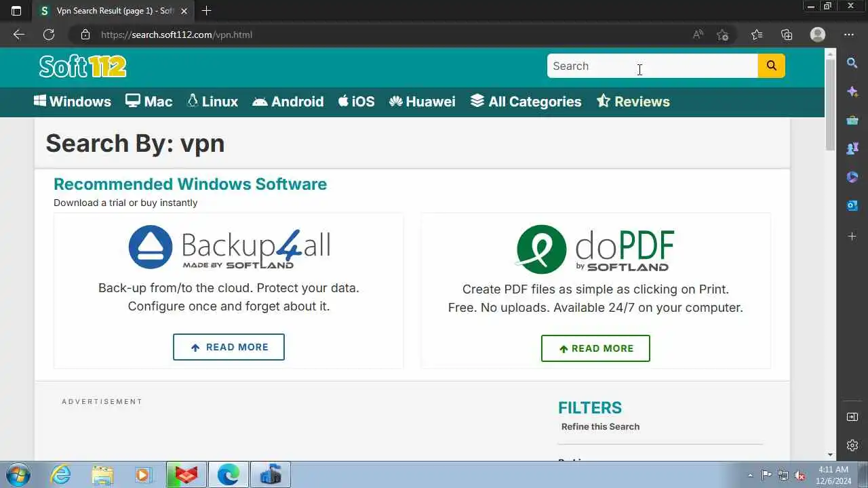This screenshot has width=868, height=488.
Task: Click READ MORE under doPDF
Action: [595, 348]
